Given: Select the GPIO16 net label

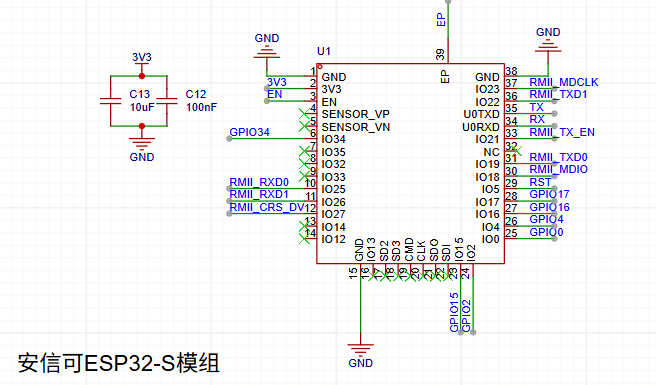Looking at the screenshot, I should pyautogui.click(x=549, y=207).
